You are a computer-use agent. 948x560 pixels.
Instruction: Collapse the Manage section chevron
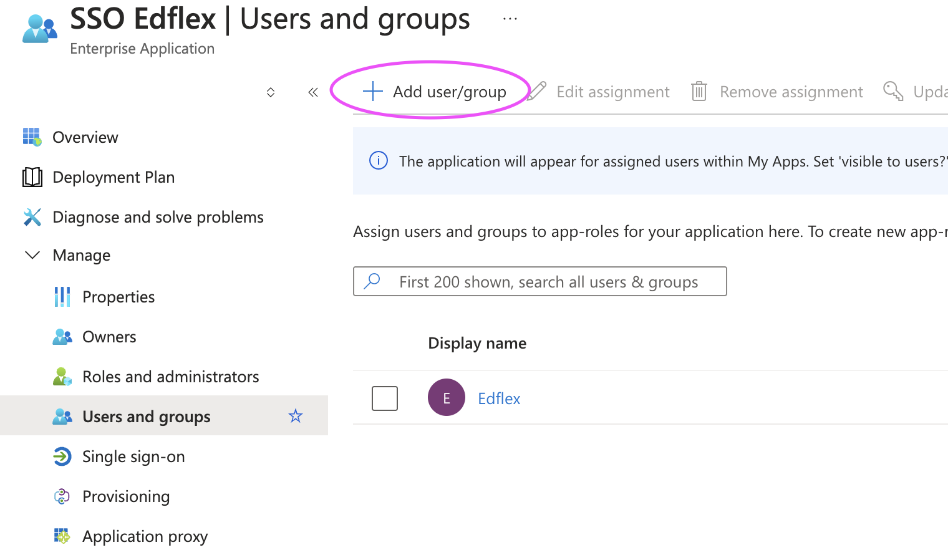pos(32,255)
